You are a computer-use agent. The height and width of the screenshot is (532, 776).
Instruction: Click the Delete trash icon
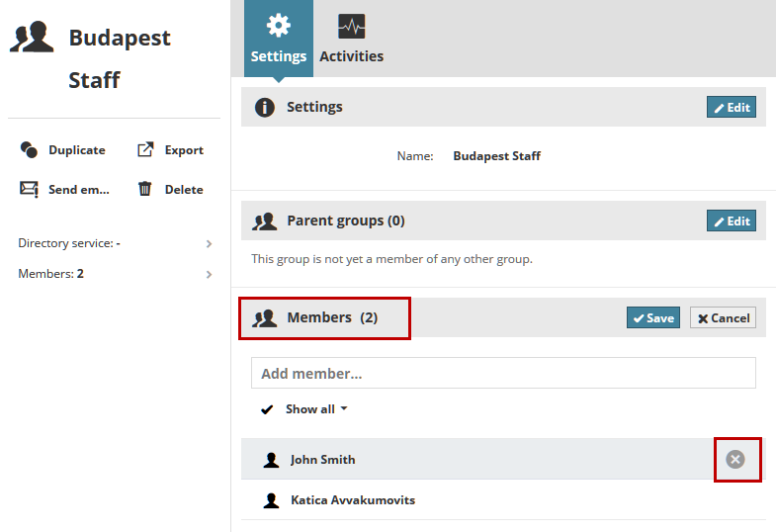point(145,189)
